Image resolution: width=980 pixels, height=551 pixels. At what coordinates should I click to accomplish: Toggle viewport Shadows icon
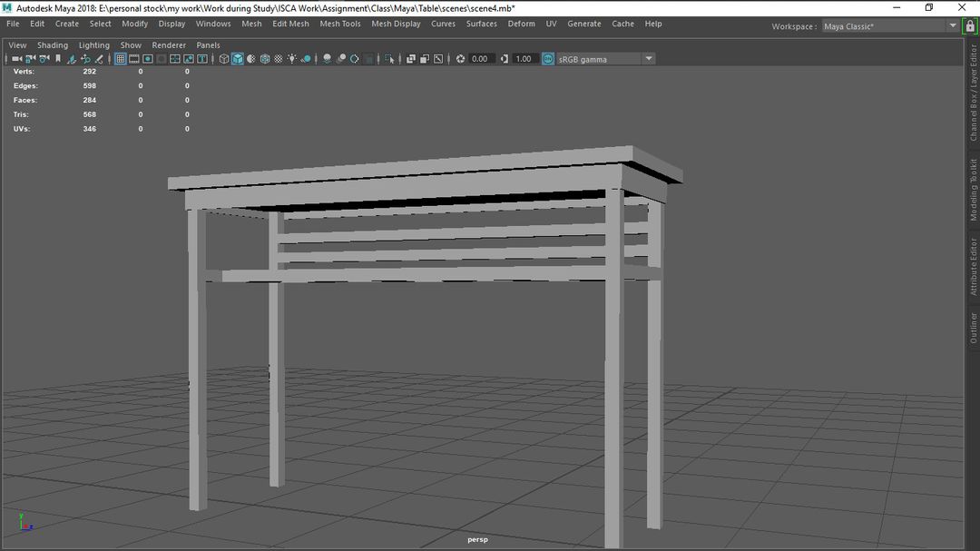point(306,59)
